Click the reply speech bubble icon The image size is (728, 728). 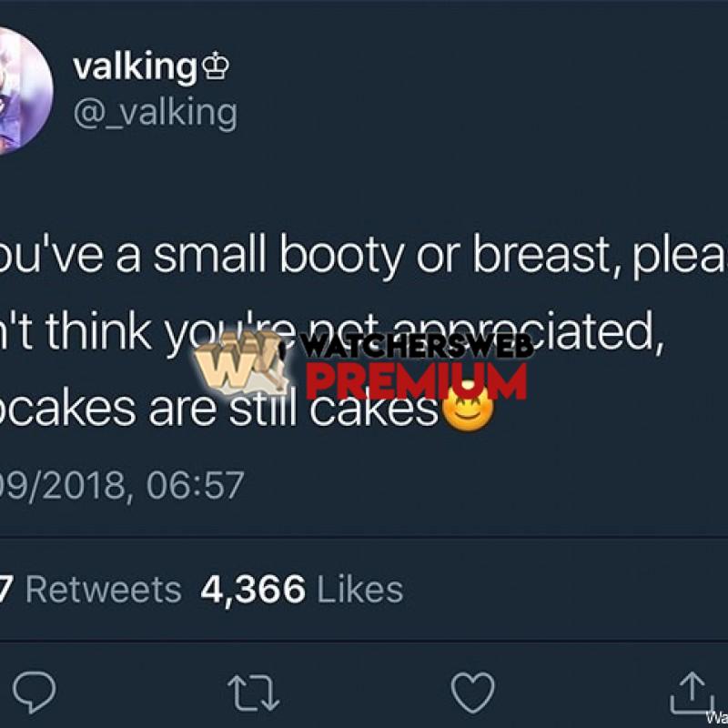tap(34, 692)
